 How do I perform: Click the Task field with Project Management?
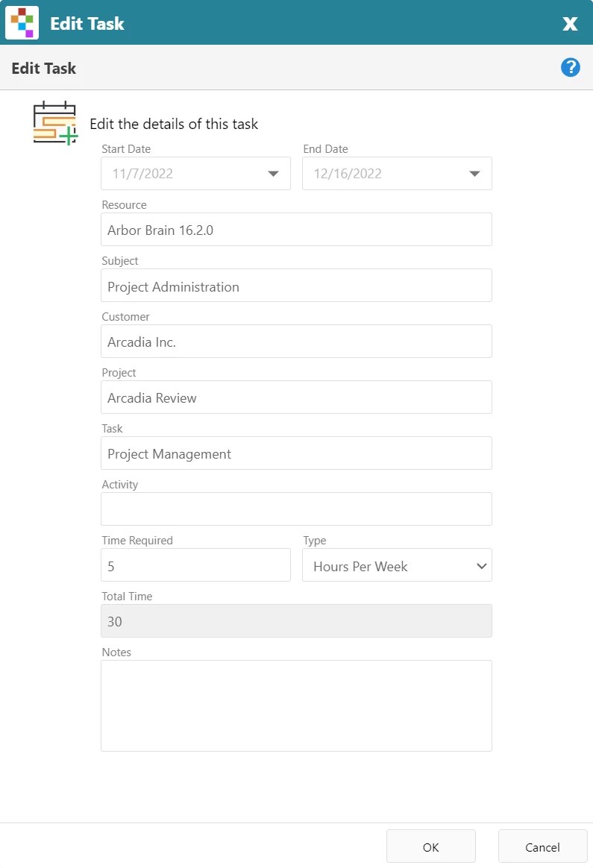pyautogui.click(x=296, y=453)
